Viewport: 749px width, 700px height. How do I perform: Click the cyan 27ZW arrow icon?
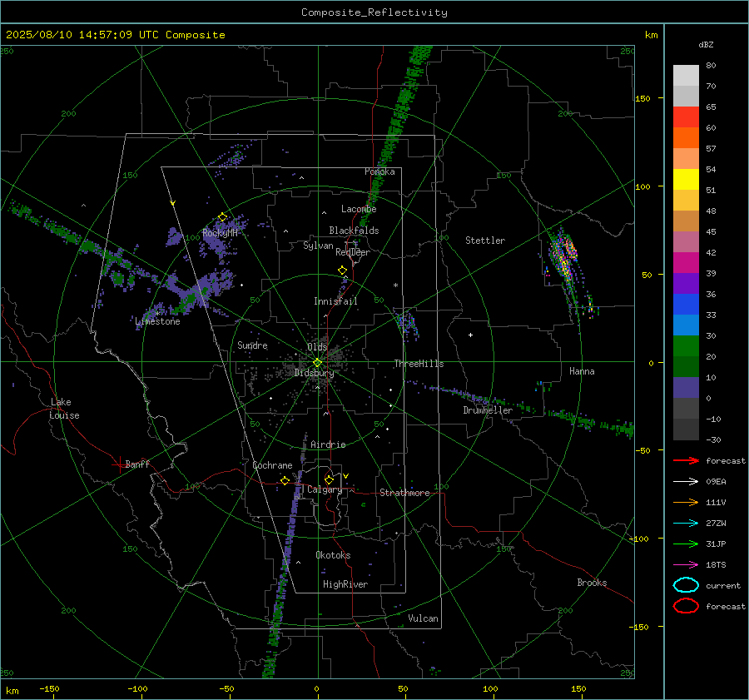pyautogui.click(x=686, y=524)
